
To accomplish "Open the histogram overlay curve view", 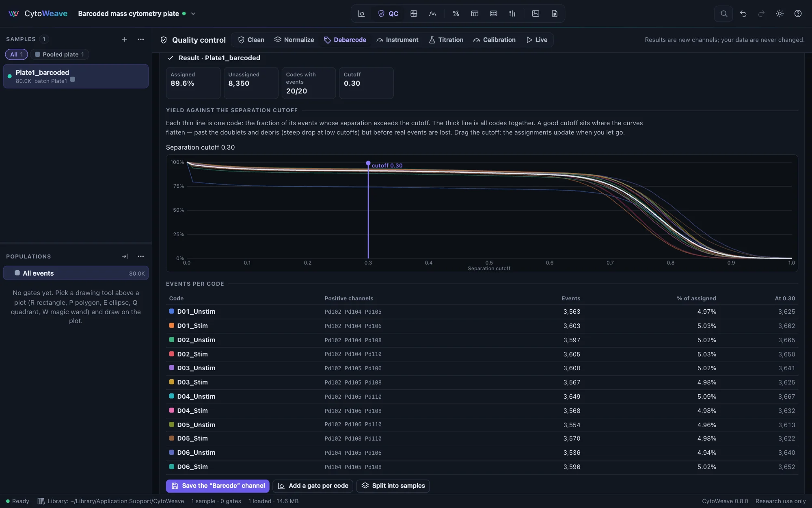I will click(x=432, y=13).
